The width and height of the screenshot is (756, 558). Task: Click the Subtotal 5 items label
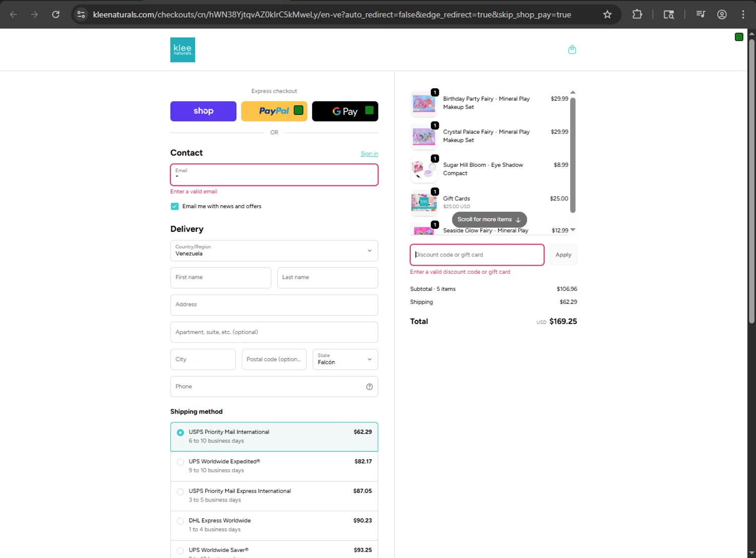pyautogui.click(x=433, y=289)
